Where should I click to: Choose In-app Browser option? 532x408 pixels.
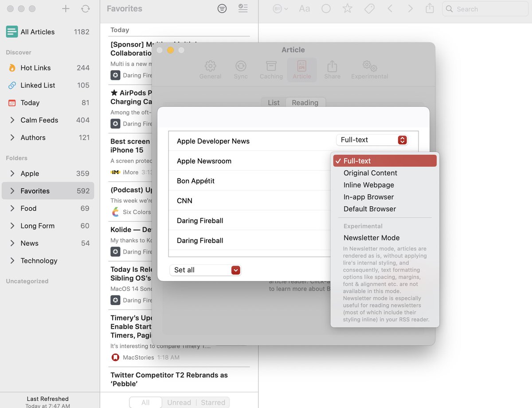point(385,197)
